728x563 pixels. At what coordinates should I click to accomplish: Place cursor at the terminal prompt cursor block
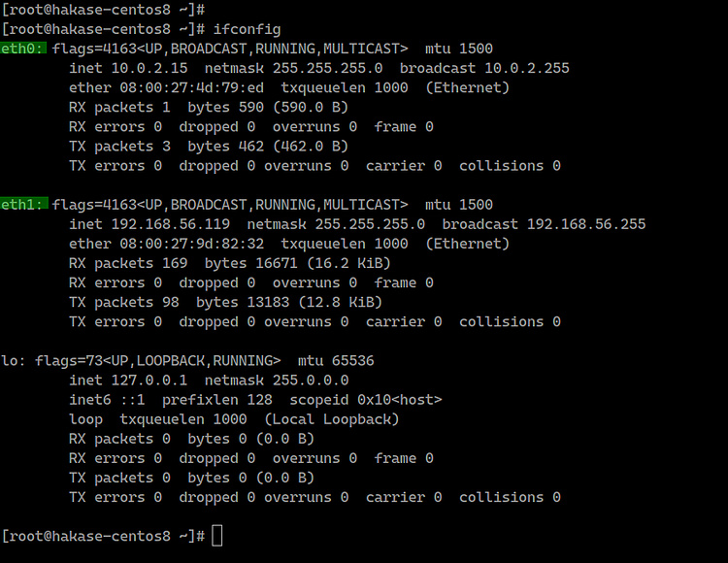[216, 536]
